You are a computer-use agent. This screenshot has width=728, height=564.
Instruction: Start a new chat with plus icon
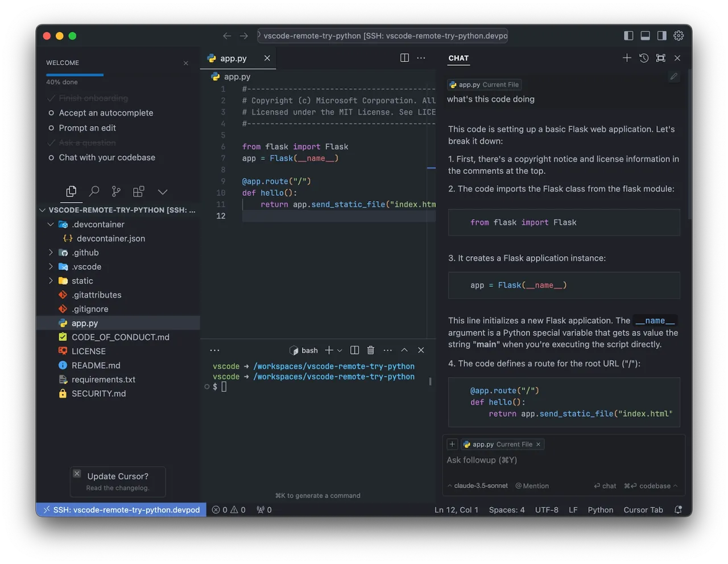pos(627,58)
